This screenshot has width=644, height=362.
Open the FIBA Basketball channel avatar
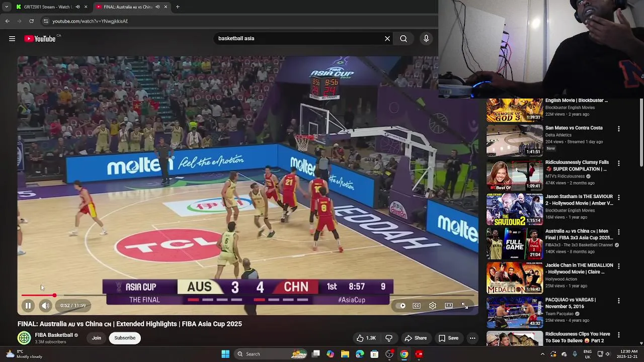pos(24,338)
